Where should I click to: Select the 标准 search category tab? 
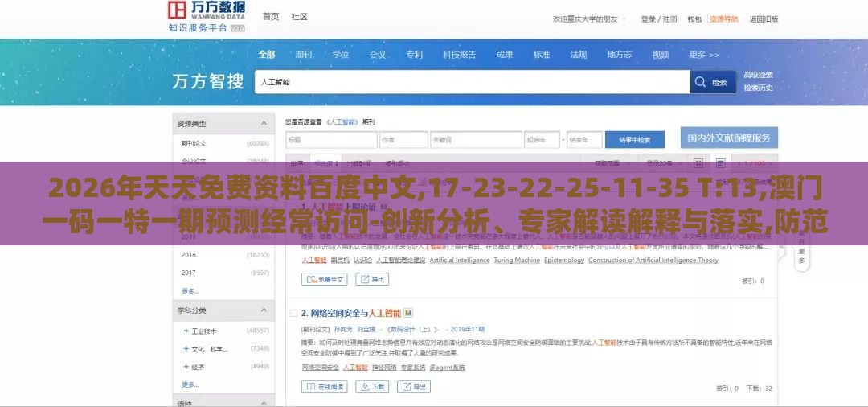click(x=542, y=54)
